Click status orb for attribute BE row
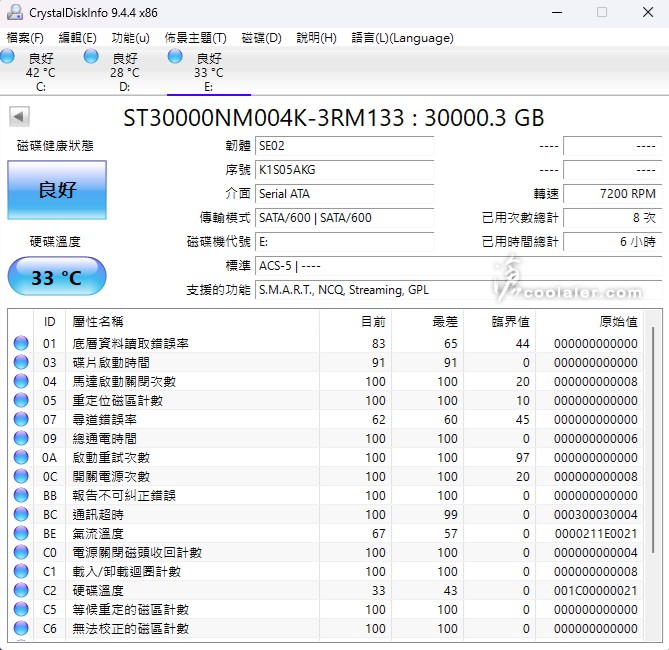Screen dimensions: 669x650 [x=21, y=533]
